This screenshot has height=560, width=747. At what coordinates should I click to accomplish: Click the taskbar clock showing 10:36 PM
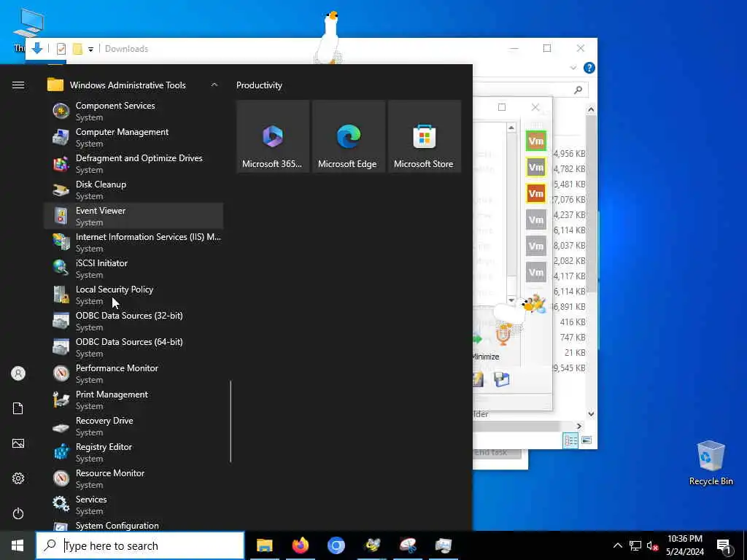tap(684, 545)
